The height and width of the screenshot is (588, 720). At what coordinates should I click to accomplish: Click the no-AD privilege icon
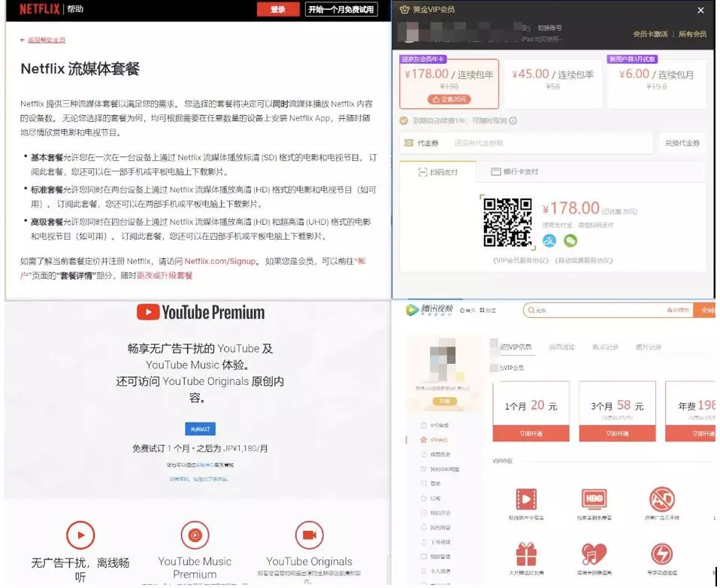click(x=661, y=499)
